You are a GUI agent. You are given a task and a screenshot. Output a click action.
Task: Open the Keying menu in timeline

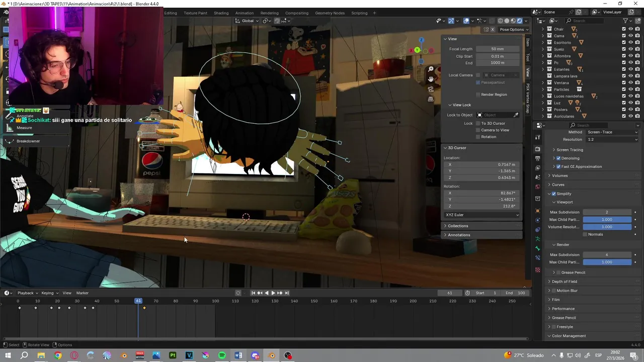(x=49, y=293)
